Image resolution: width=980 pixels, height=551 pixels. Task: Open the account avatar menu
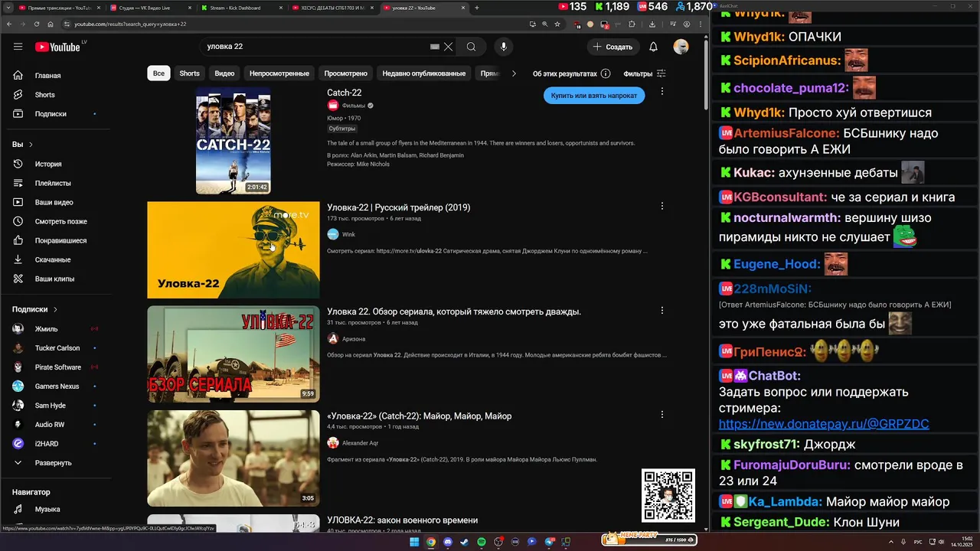681,47
